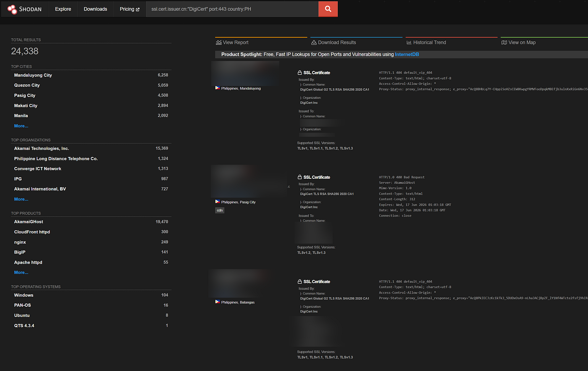Filter by Akamai Technologies, Inc.
This screenshot has width=588, height=371.
click(42, 149)
